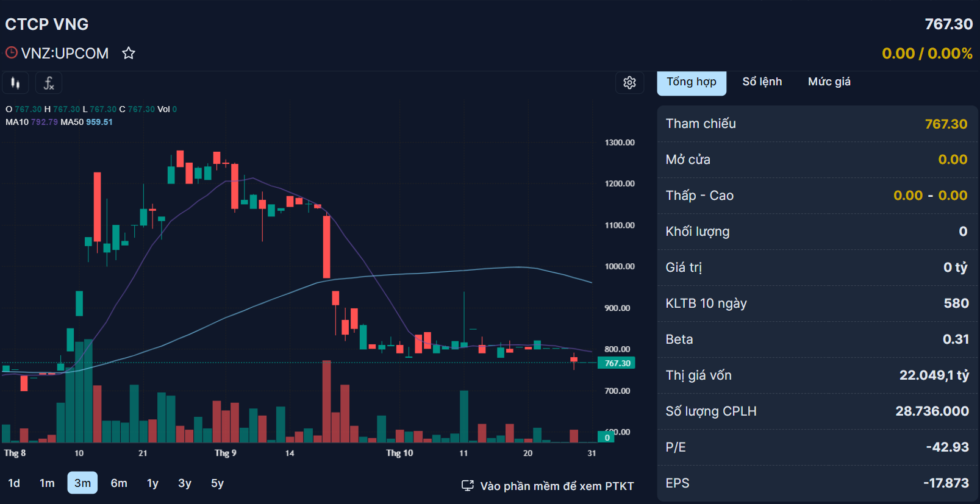The width and height of the screenshot is (980, 504).
Task: Open the fx indicators menu
Action: click(49, 83)
